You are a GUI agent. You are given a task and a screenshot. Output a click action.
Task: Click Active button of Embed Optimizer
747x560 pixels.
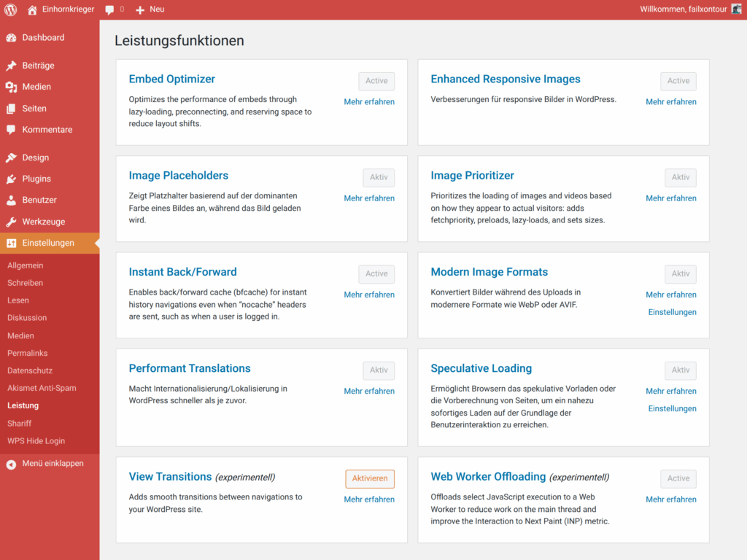click(x=376, y=81)
